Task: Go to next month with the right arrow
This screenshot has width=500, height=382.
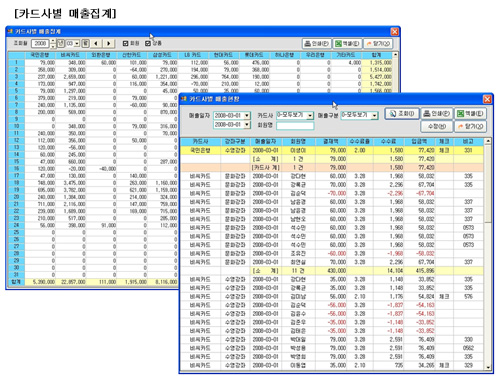Action: (109, 43)
